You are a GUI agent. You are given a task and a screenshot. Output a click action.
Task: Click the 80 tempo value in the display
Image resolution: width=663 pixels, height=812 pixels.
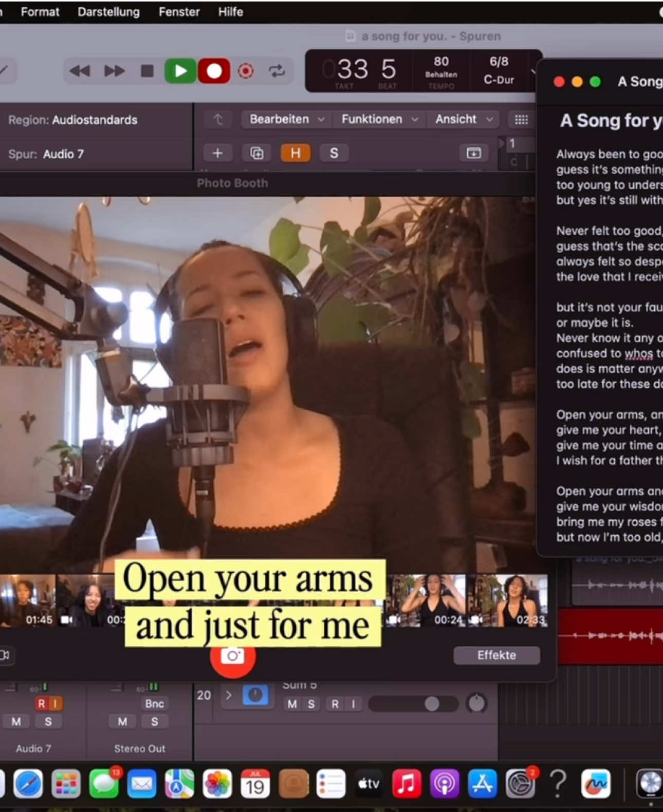(x=441, y=62)
